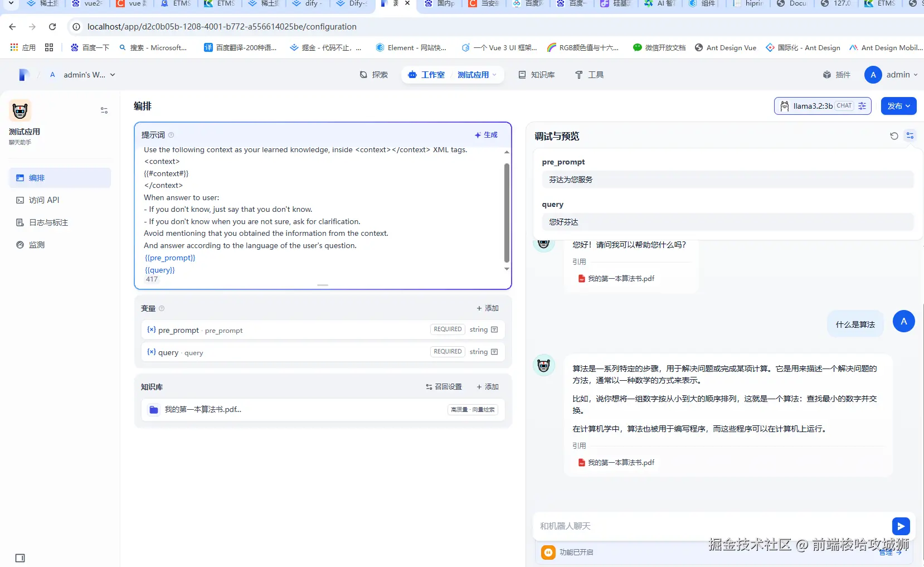Switch to the 工作室 studio section
The height and width of the screenshot is (567, 924).
click(426, 75)
